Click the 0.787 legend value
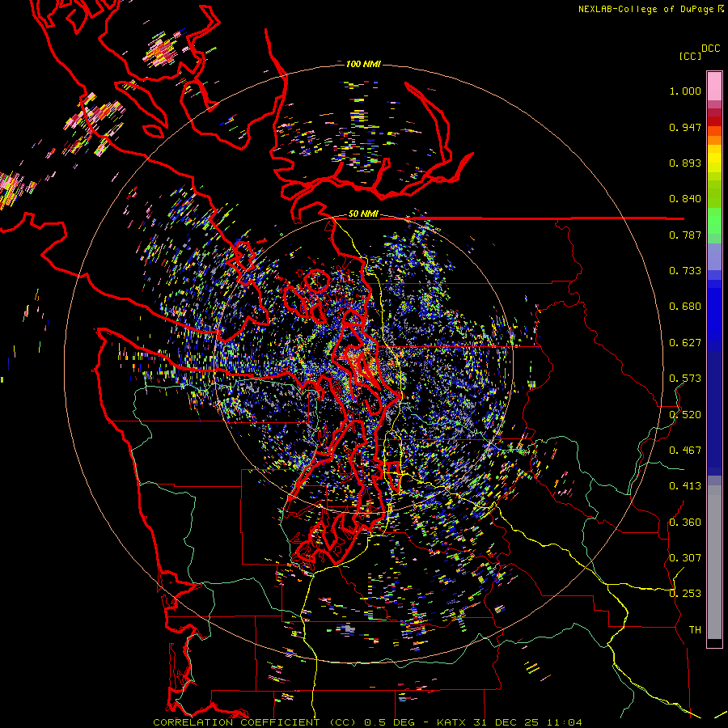 [685, 235]
